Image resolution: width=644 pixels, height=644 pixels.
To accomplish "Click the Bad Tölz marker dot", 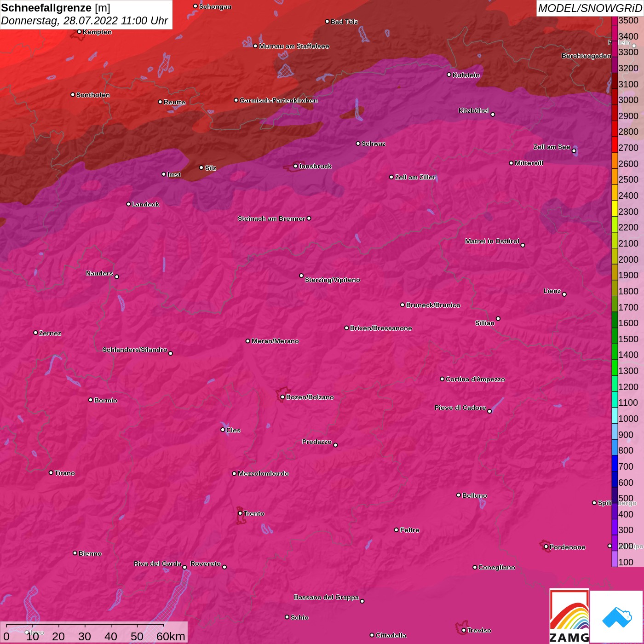I will point(327,22).
